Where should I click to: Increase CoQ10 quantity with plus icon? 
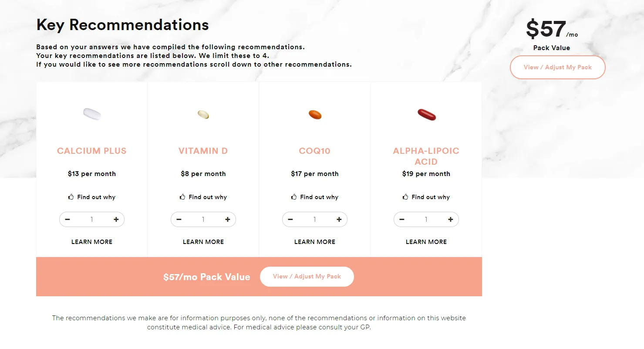pyautogui.click(x=339, y=220)
